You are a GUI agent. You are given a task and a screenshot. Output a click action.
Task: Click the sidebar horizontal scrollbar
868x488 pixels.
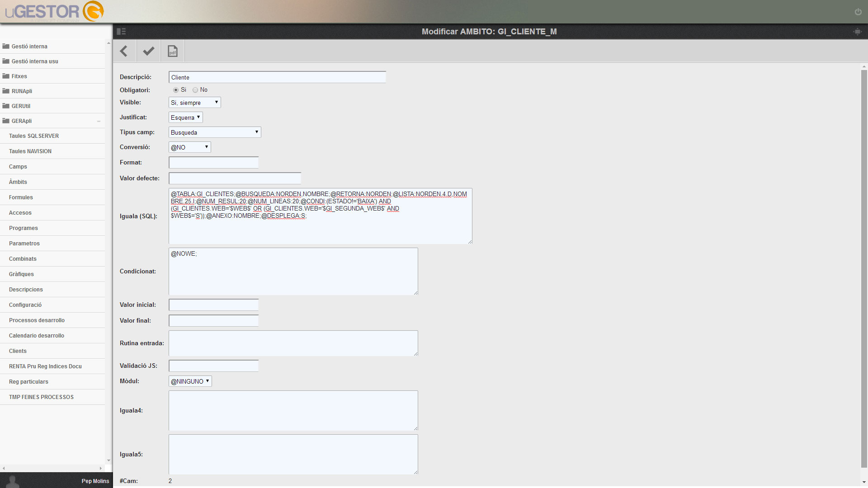[x=52, y=468]
